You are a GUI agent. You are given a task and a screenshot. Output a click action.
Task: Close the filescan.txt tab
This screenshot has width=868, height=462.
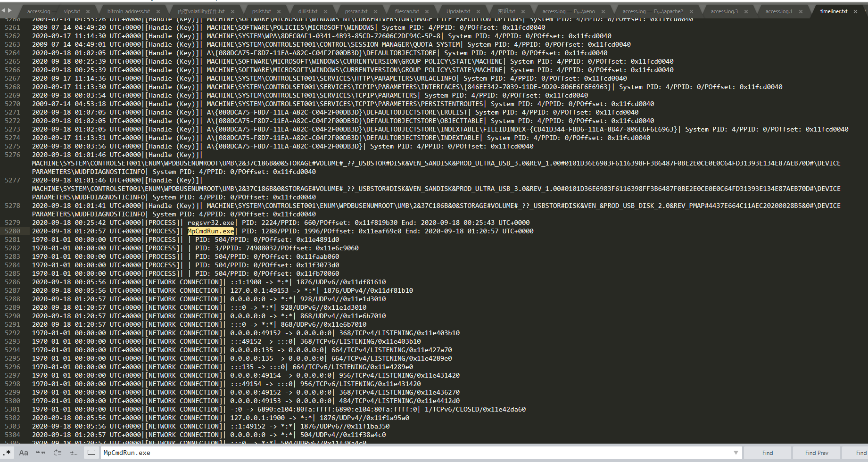click(x=427, y=11)
